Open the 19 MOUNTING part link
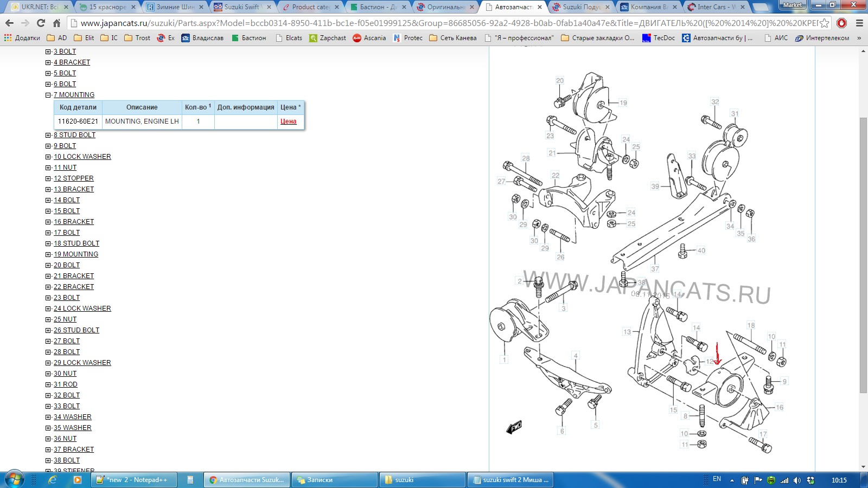 tap(76, 254)
